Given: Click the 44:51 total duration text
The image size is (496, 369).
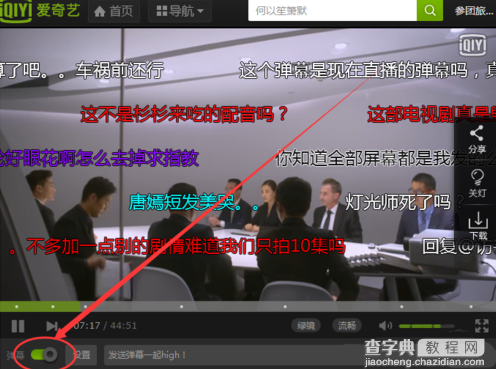Looking at the screenshot, I should (x=123, y=325).
